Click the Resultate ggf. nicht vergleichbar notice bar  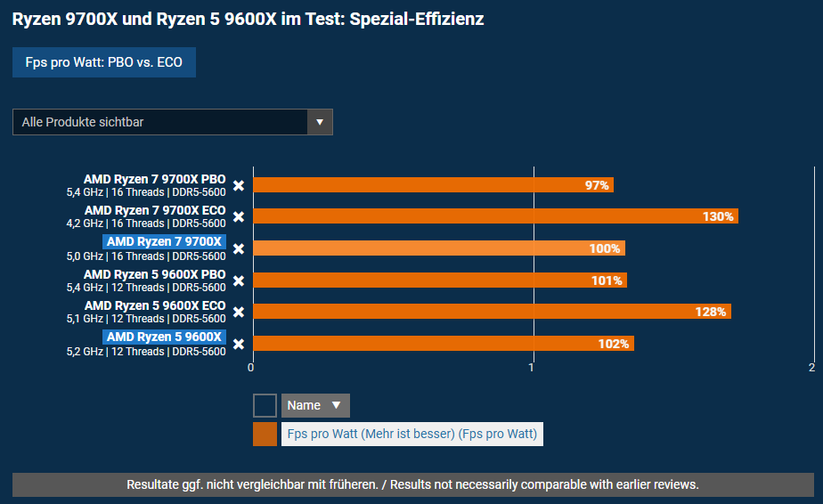pos(413,484)
